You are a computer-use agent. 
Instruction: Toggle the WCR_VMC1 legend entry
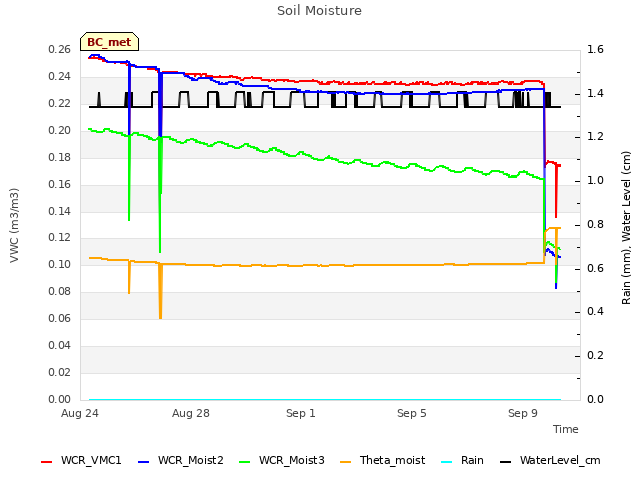[81, 460]
